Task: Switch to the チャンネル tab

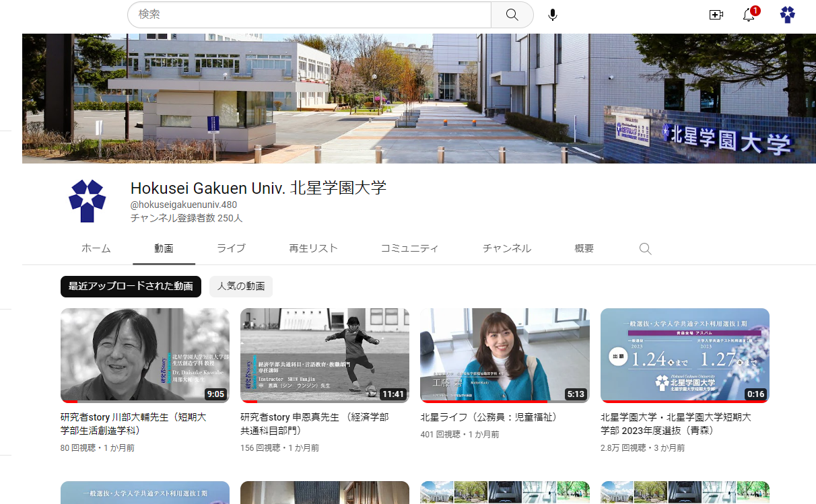Action: 507,248
